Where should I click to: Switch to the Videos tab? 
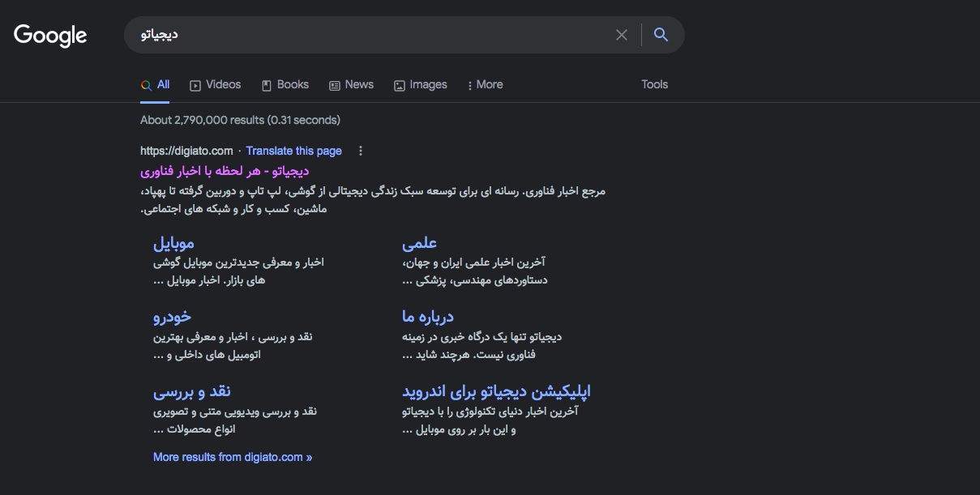[x=216, y=84]
